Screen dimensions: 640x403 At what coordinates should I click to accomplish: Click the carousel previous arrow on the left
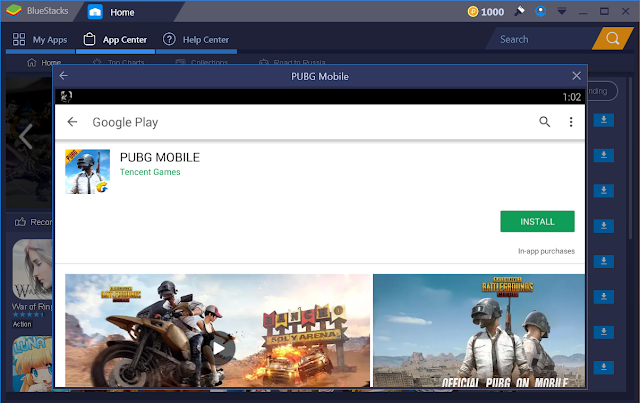pos(25,136)
